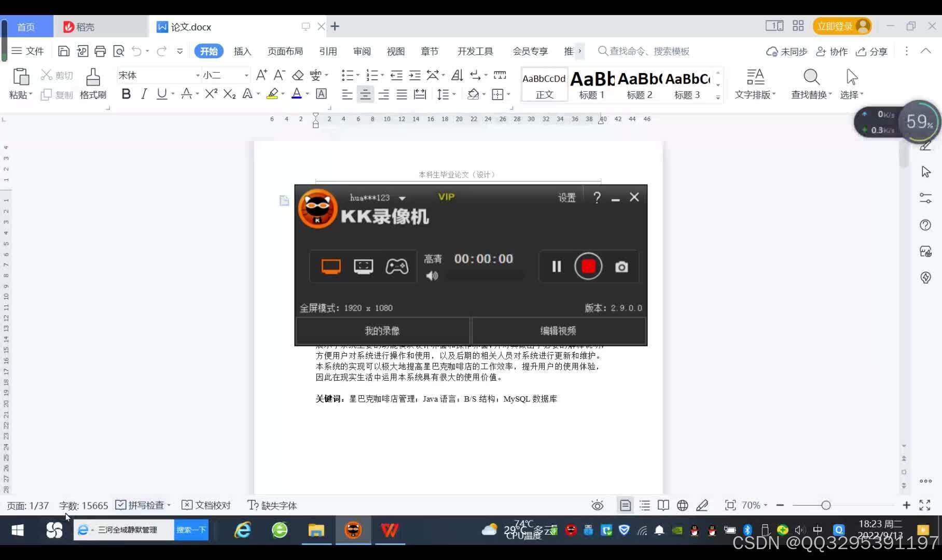Click the Undo arrow icon
The width and height of the screenshot is (942, 560).
point(136,51)
